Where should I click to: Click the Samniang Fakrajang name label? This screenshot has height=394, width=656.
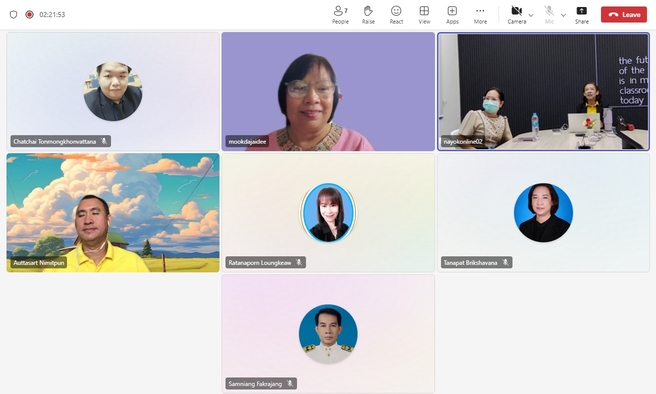255,384
